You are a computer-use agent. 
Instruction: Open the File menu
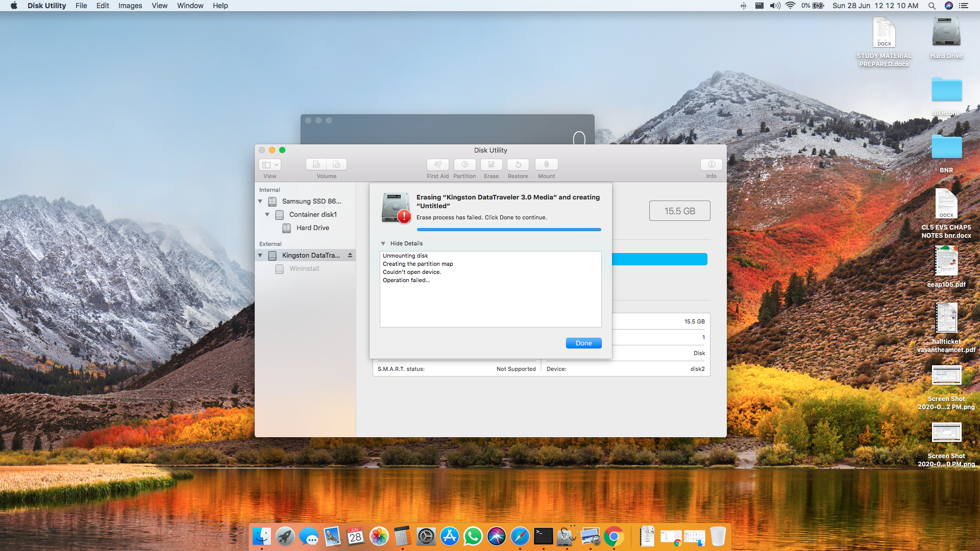pos(81,6)
